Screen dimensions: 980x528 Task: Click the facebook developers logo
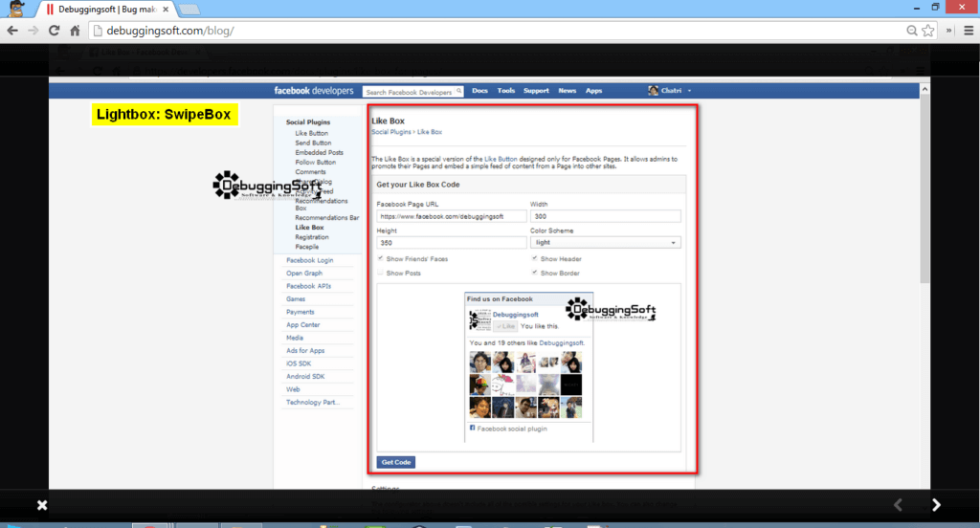[314, 91]
